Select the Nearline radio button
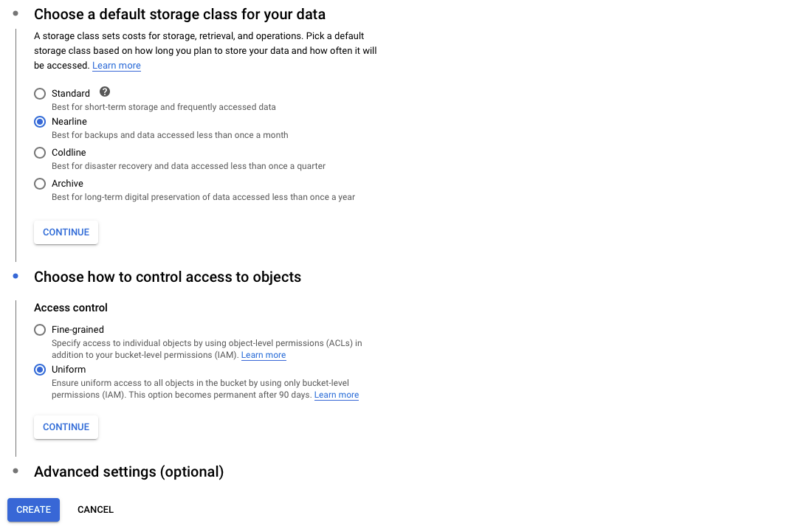Image resolution: width=795 pixels, height=532 pixels. tap(40, 122)
